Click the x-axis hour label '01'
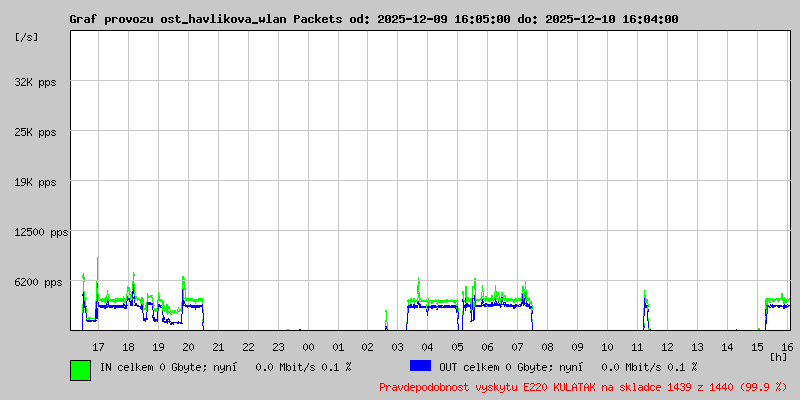800x400 pixels. (x=338, y=347)
